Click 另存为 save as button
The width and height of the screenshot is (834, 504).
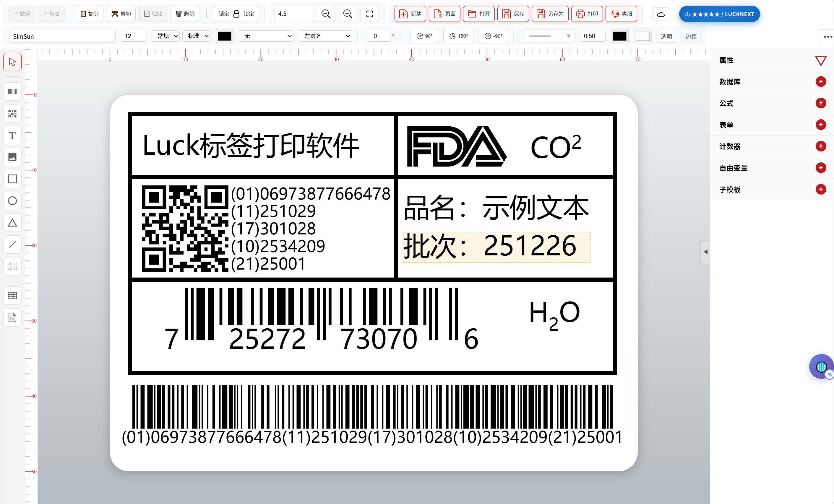550,14
